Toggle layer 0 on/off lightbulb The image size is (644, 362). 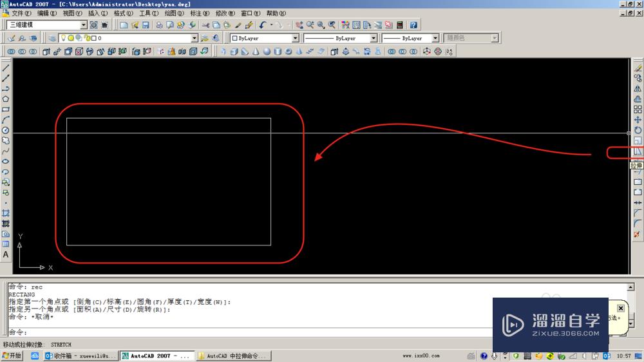tap(64, 38)
